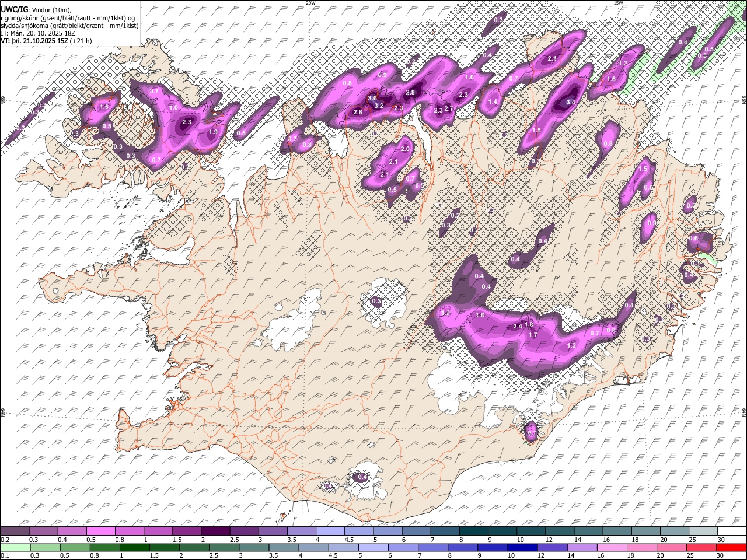Pick the pale grey swatch between 25 and 30 on upper scale
Viewport: 747px width, 560px height.
pos(703,531)
